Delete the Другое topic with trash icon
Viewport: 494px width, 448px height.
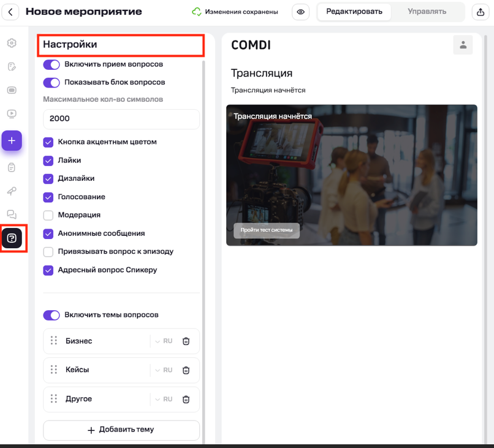[x=186, y=399]
